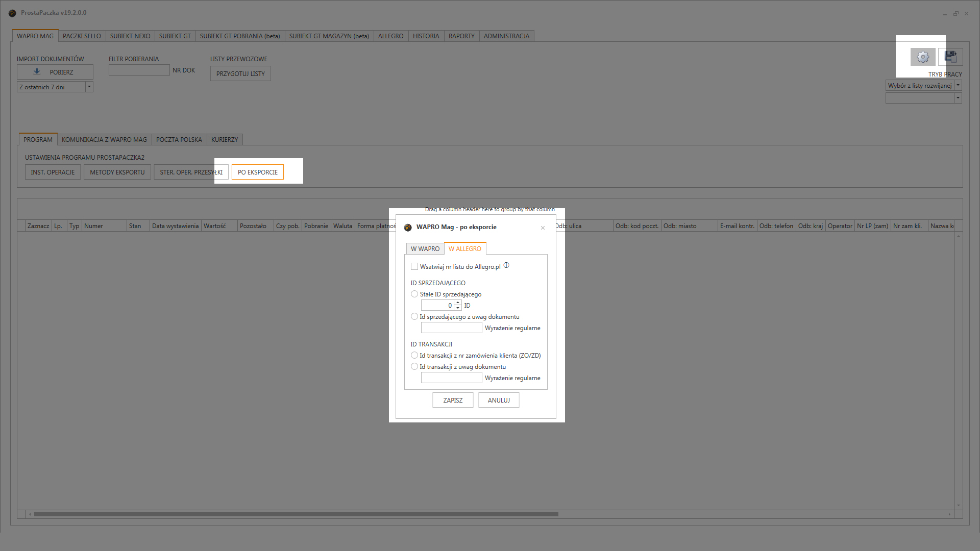Click the horizontal scrollbar thumb of grid
Image resolution: width=980 pixels, height=551 pixels.
(x=296, y=514)
